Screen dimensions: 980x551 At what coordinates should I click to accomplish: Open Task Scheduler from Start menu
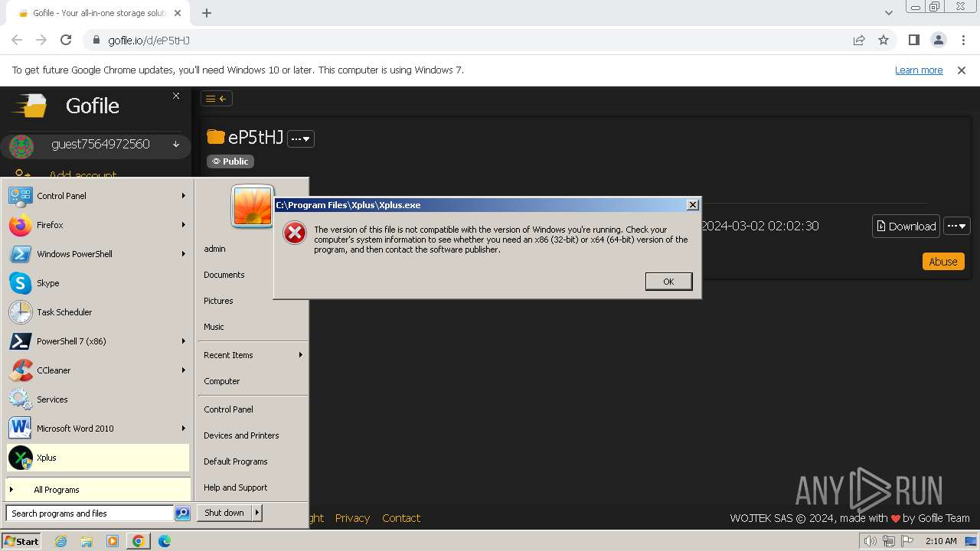98,312
